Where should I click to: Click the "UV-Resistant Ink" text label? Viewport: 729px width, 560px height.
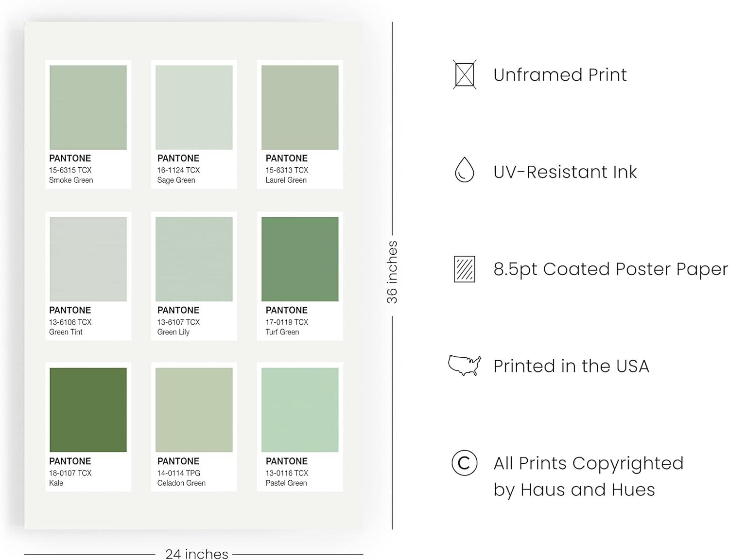coord(565,172)
